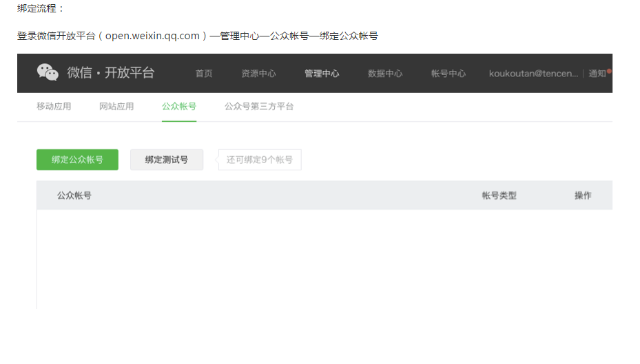Click the koukoutan@tencen... account name

tap(533, 74)
